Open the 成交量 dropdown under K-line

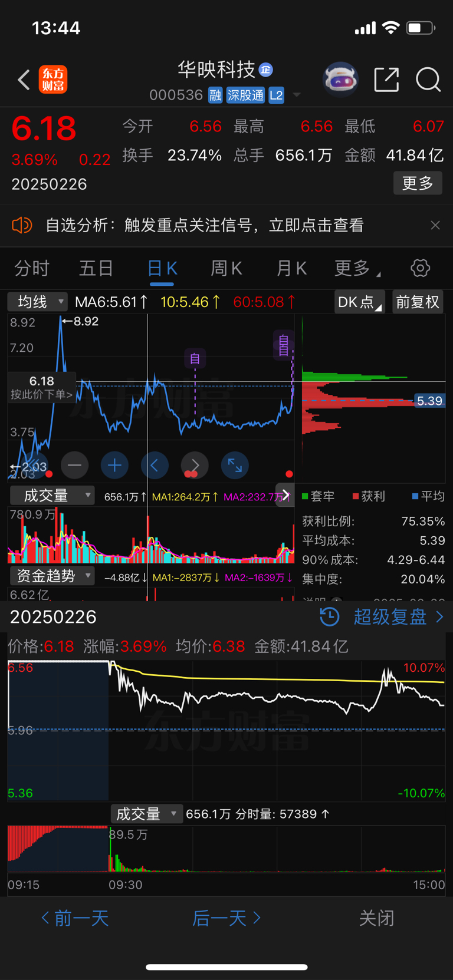coord(52,496)
